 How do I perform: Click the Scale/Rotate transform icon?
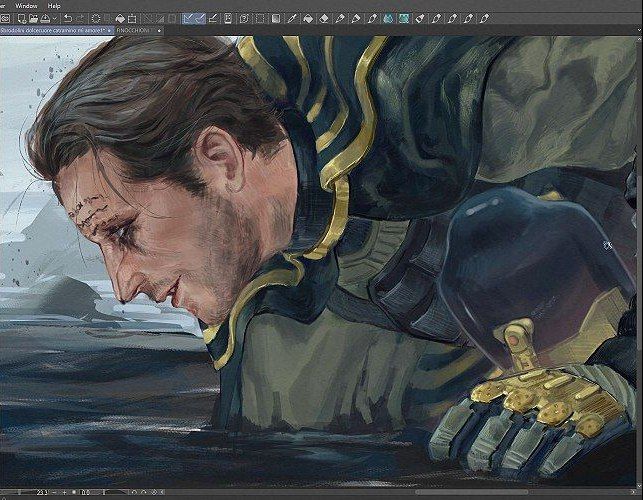(x=132, y=18)
